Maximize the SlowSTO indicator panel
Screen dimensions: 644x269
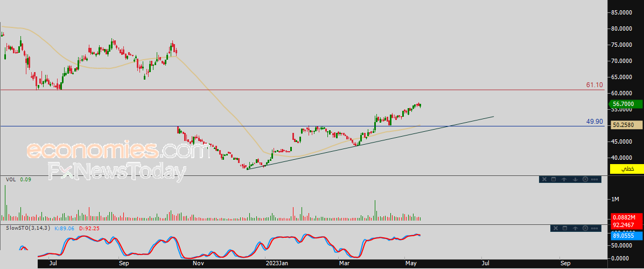coord(565,228)
